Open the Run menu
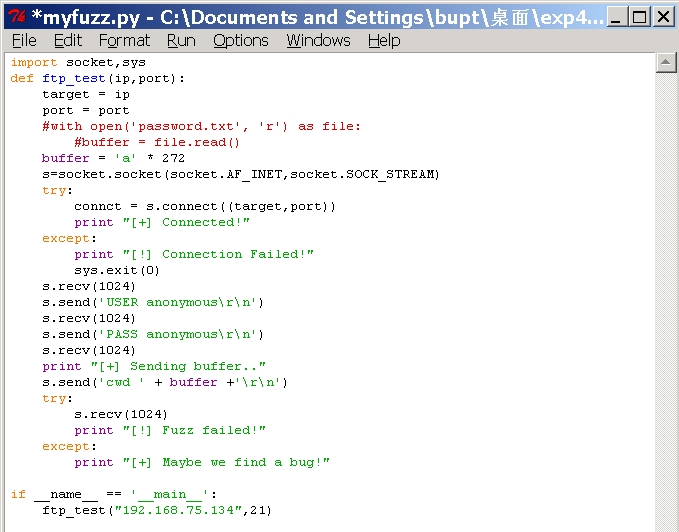Viewport: 679px width, 532px height. [181, 40]
